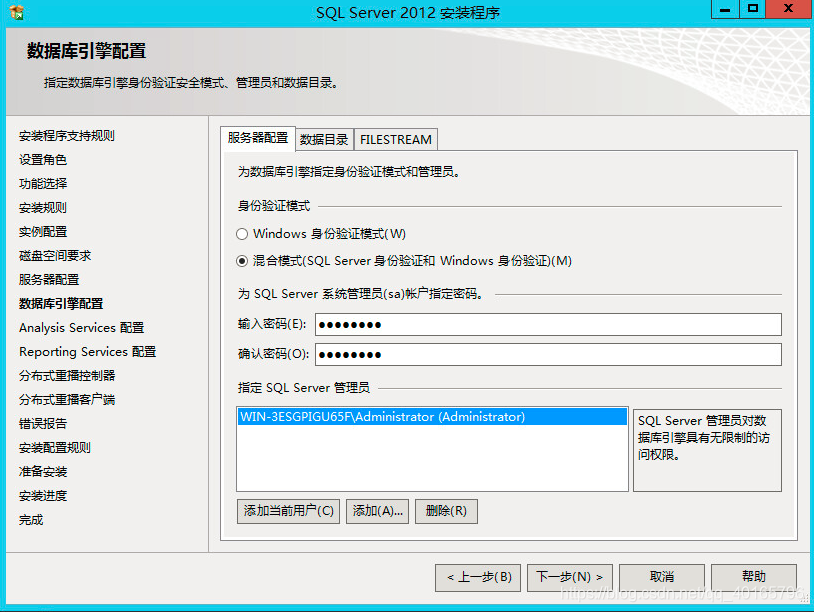This screenshot has height=612, width=814.
Task: Open the 数据目录 tab
Action: point(324,140)
